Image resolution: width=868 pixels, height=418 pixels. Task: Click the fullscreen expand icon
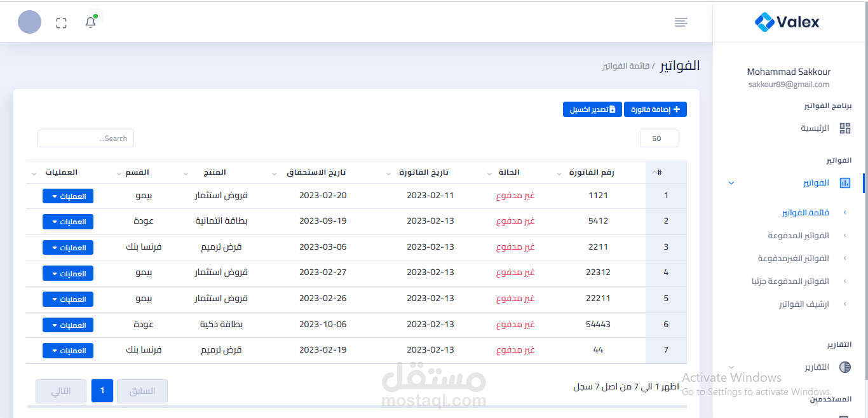coord(61,22)
